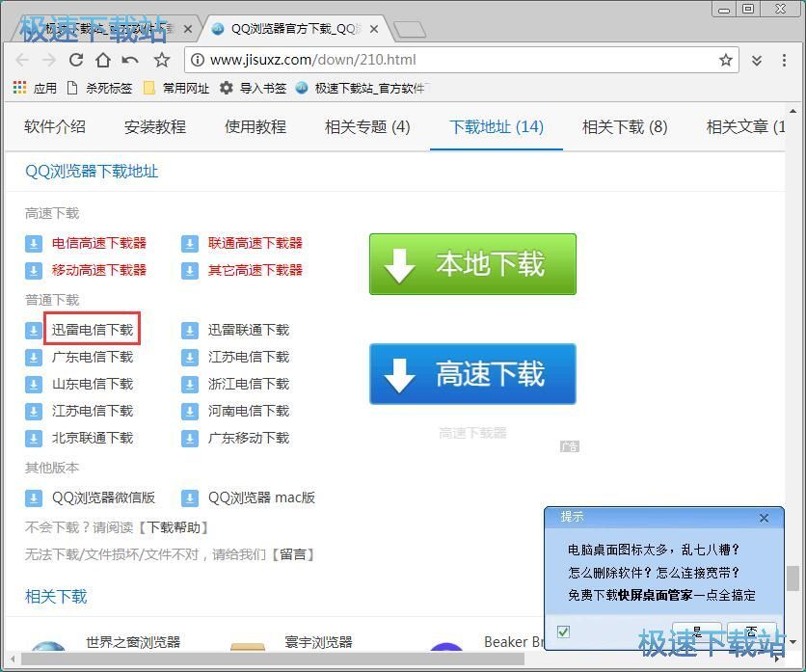Click the vertical scrollbar thumb
This screenshot has height=672, width=806.
click(x=793, y=578)
